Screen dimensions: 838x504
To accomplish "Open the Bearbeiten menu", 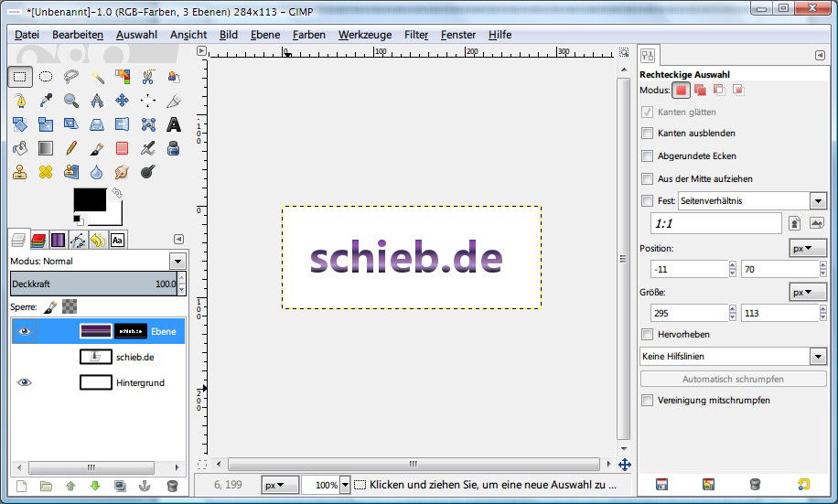I will 78,35.
